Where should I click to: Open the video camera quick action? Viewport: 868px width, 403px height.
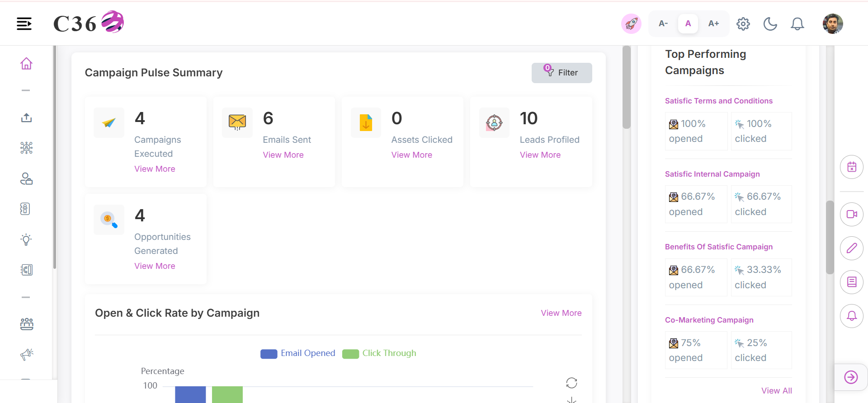[852, 214]
